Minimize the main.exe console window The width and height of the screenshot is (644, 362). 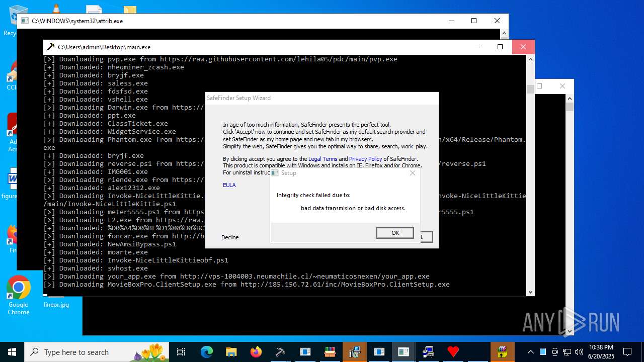[x=477, y=47]
